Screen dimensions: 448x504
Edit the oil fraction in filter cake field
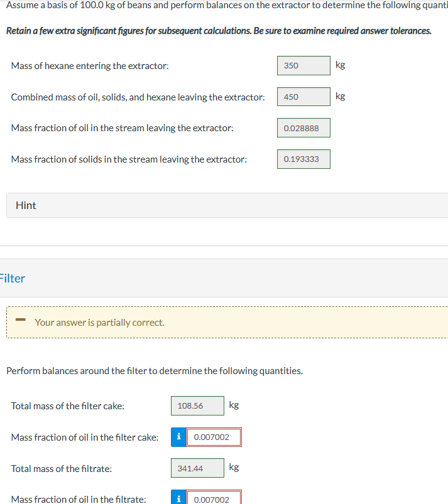214,437
